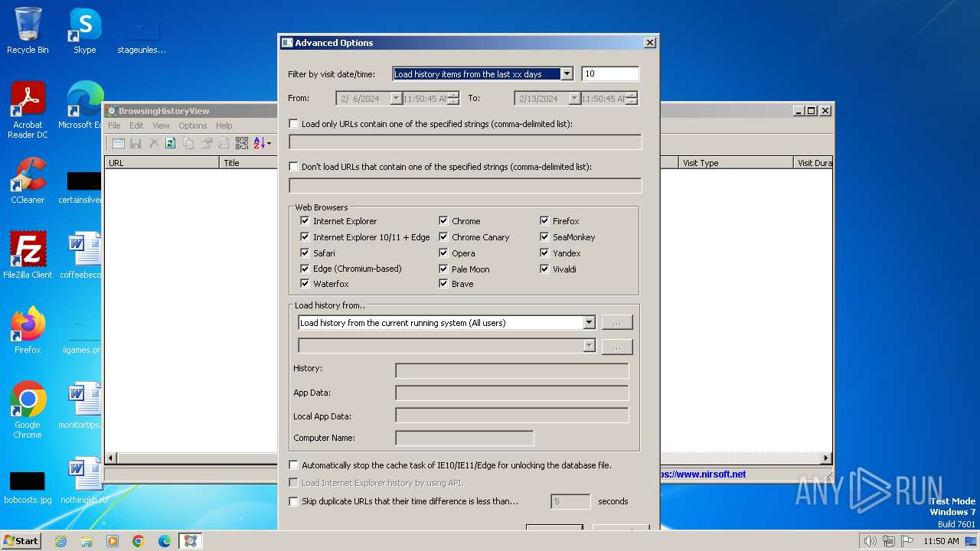Screen dimensions: 980x551
Task: Open the Help menu in BrowsingHistoryView
Action: point(224,126)
